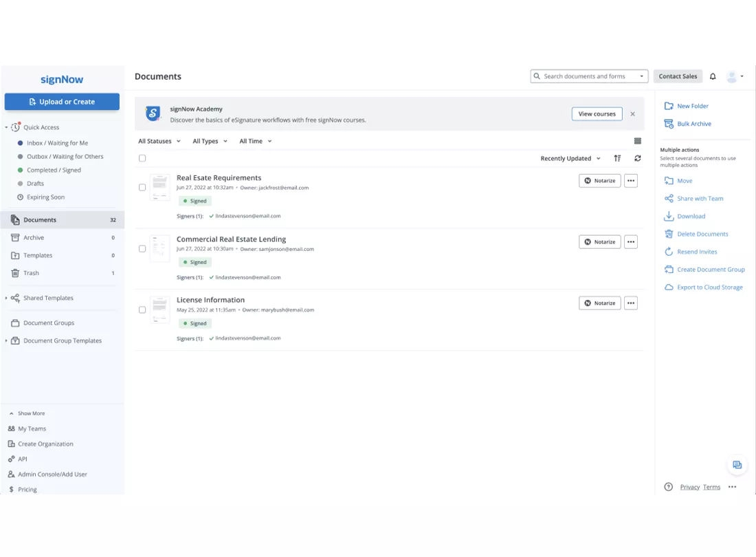The width and height of the screenshot is (756, 557).
Task: Dismiss the signNow Academy banner
Action: point(632,114)
